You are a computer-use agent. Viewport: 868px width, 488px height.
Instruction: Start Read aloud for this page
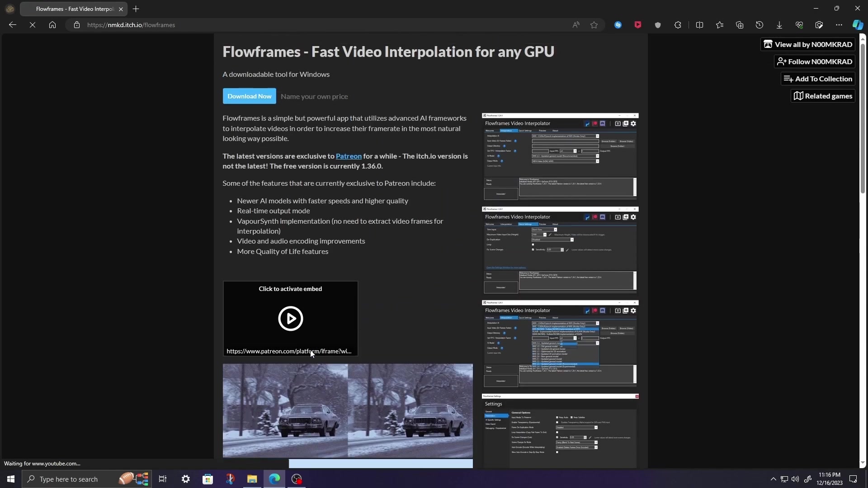[576, 25]
